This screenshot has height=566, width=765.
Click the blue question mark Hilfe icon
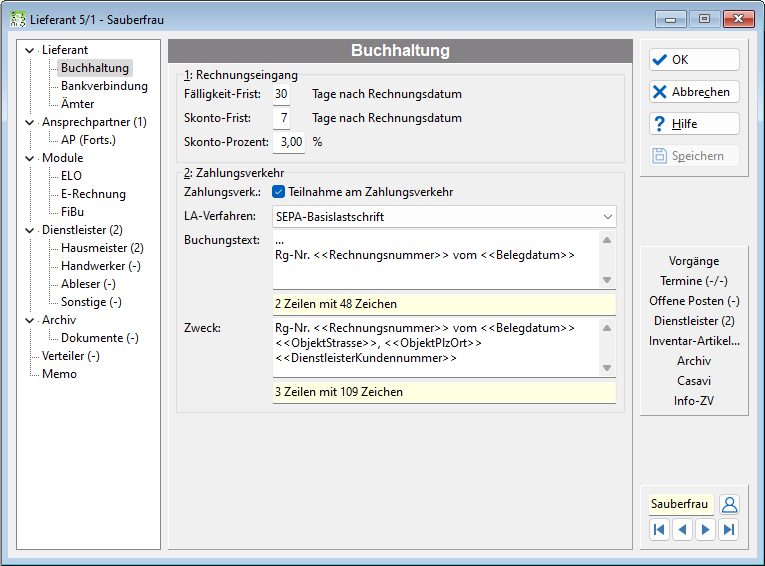[x=660, y=124]
